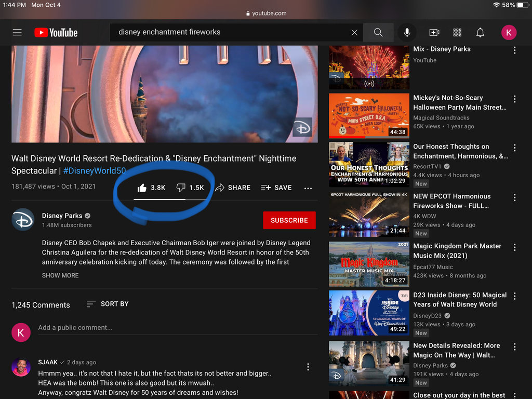Screen dimensions: 532x399
Task: Save the video to a playlist
Action: (x=276, y=188)
